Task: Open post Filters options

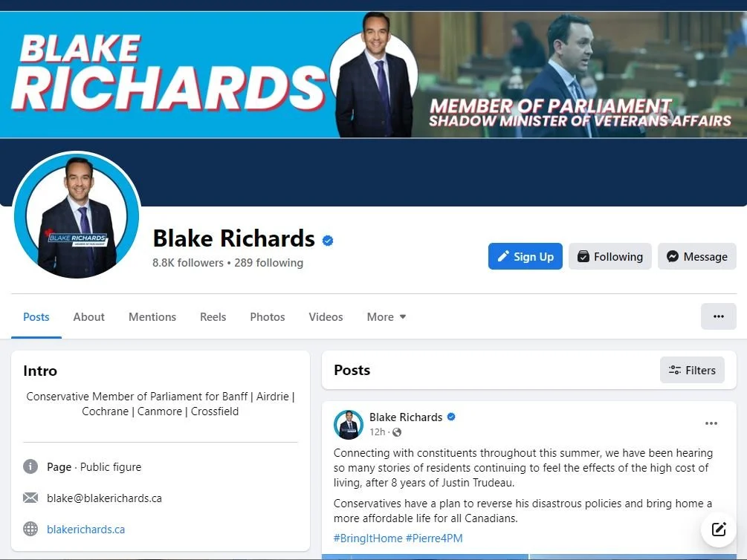Action: [692, 370]
